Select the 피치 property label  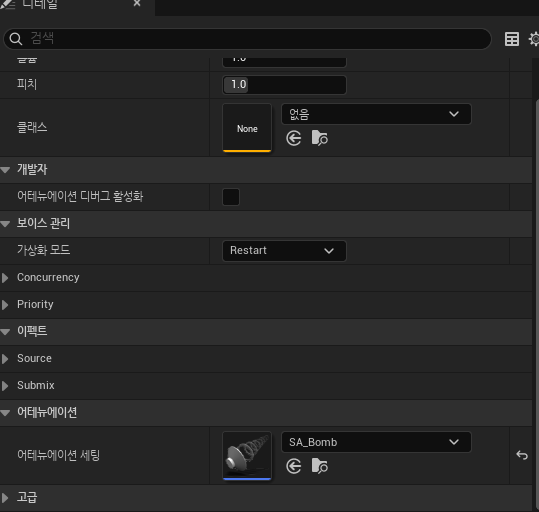[x=27, y=84]
